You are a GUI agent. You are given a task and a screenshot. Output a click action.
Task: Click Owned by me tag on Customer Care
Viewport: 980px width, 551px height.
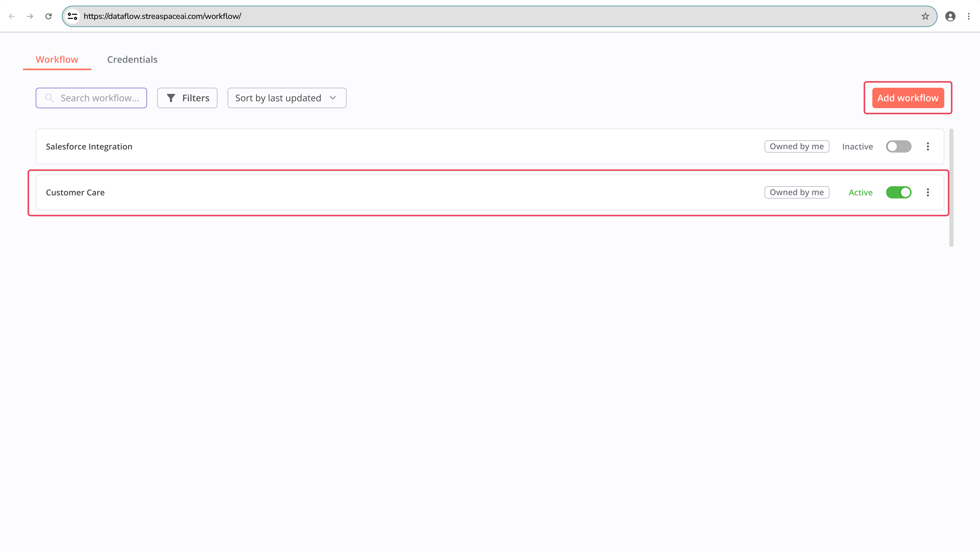797,192
